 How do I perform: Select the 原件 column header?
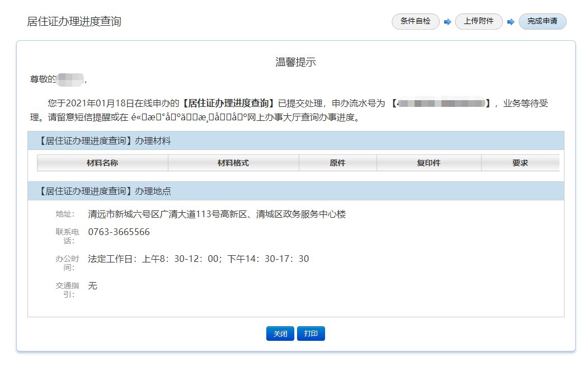click(337, 163)
